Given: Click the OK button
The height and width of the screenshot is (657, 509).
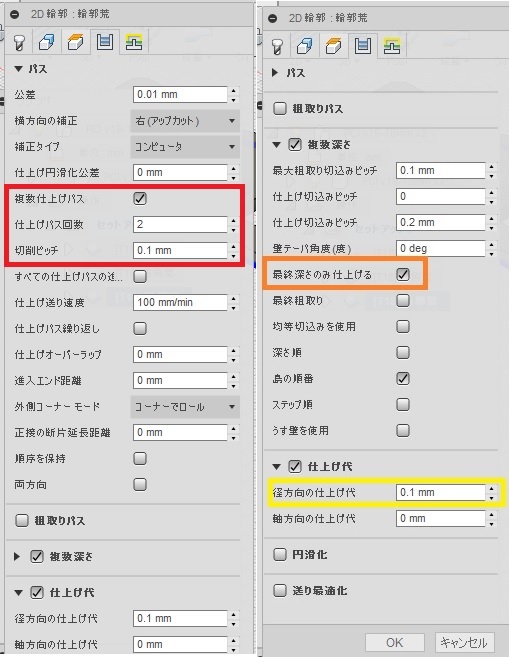Looking at the screenshot, I should [395, 642].
